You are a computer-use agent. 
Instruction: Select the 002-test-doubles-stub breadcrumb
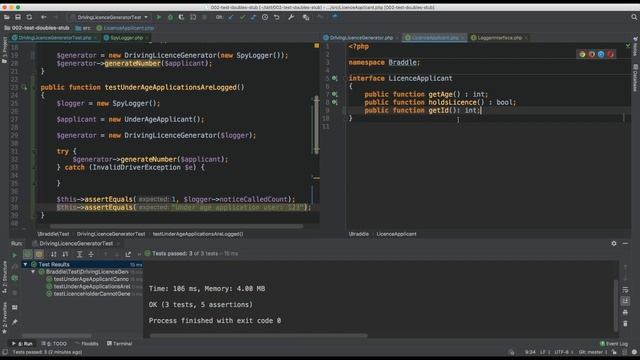click(37, 28)
